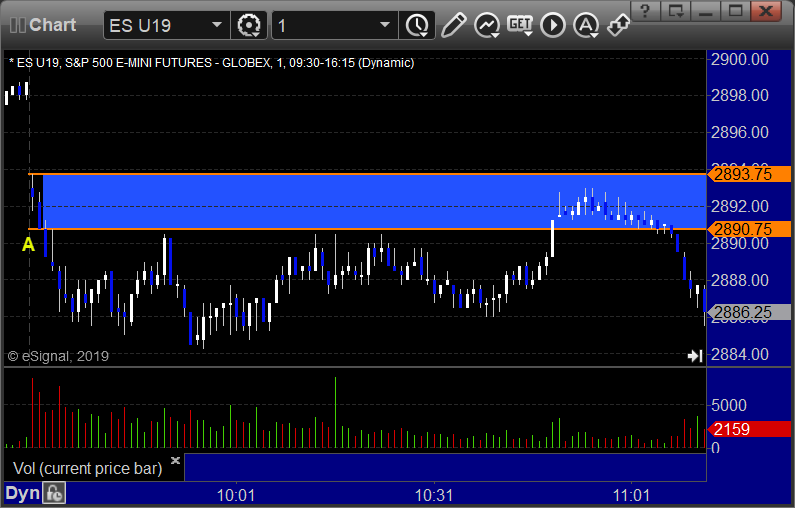The height and width of the screenshot is (508, 795).
Task: Open the time template clock icon
Action: [417, 25]
